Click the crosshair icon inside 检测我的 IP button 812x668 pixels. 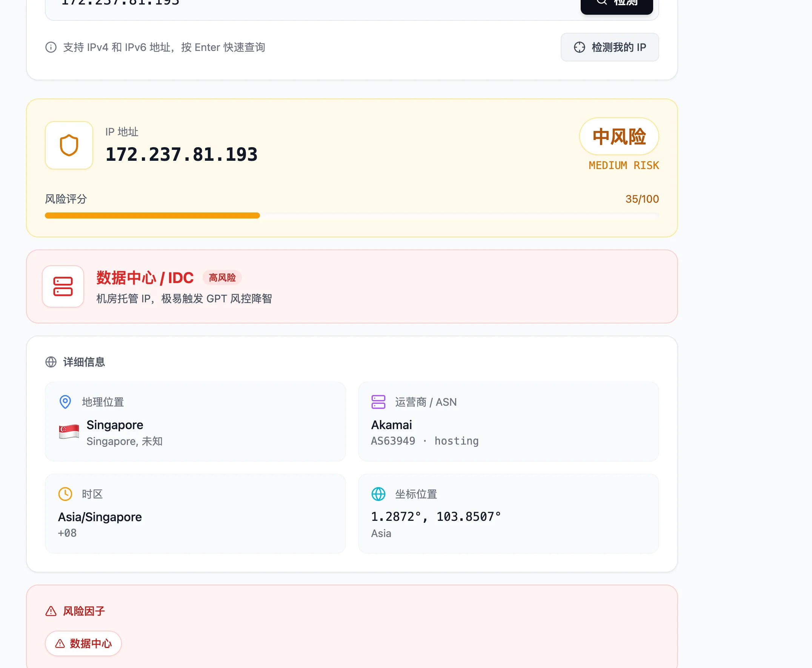coord(579,47)
